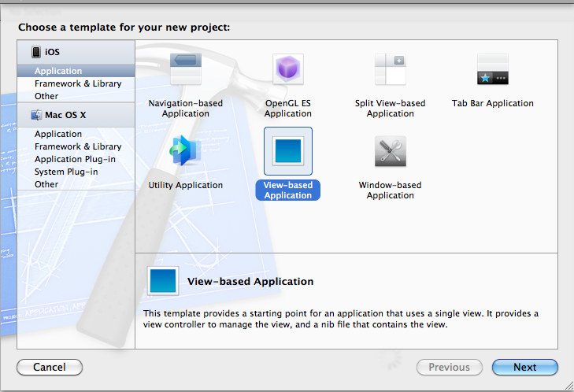Screen dimensions: 574x392
Task: Select Application Plug-in category
Action: point(76,159)
